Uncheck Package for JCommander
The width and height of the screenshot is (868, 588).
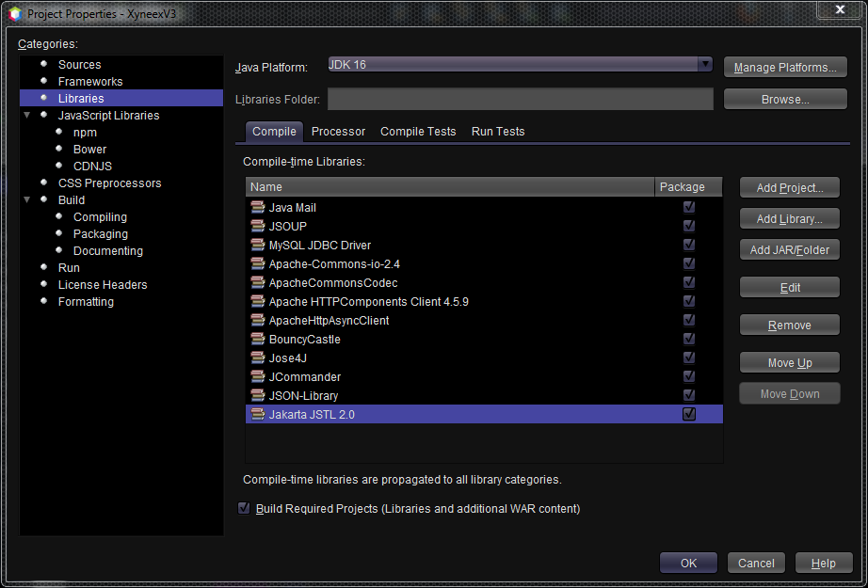[x=688, y=376]
